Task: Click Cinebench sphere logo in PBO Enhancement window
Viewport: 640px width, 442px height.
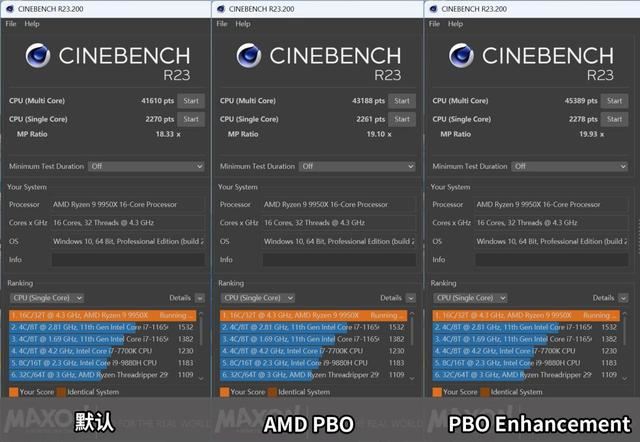Action: tap(461, 55)
